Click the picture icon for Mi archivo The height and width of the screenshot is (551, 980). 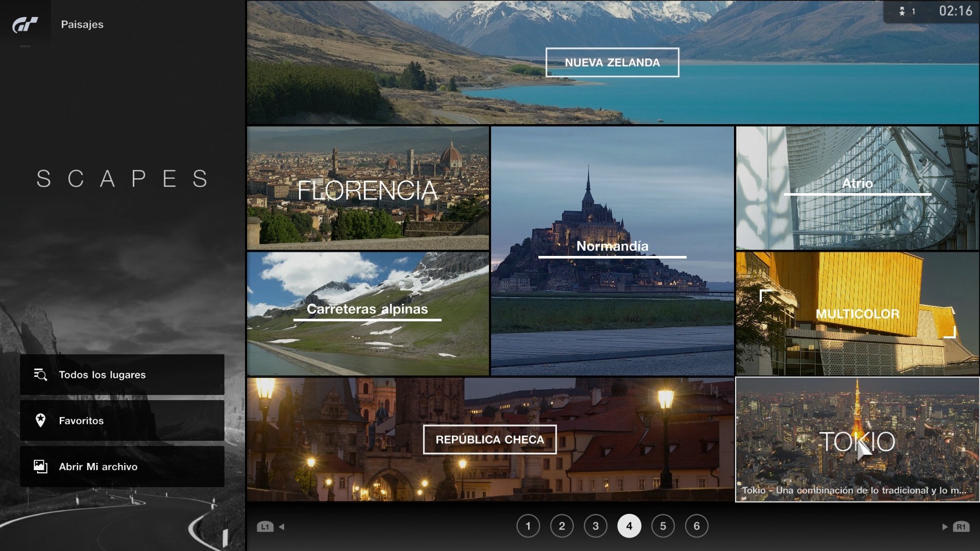point(40,467)
